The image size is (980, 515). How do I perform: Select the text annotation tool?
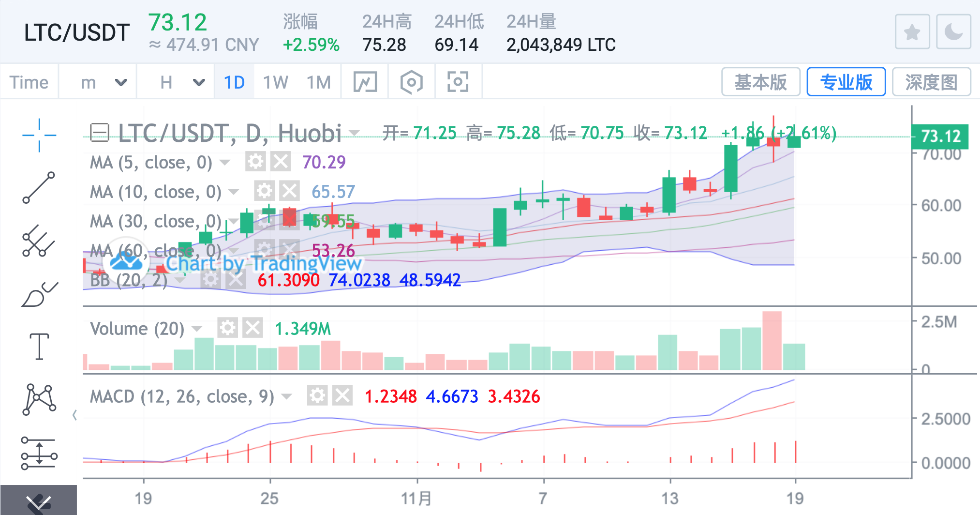coord(39,347)
